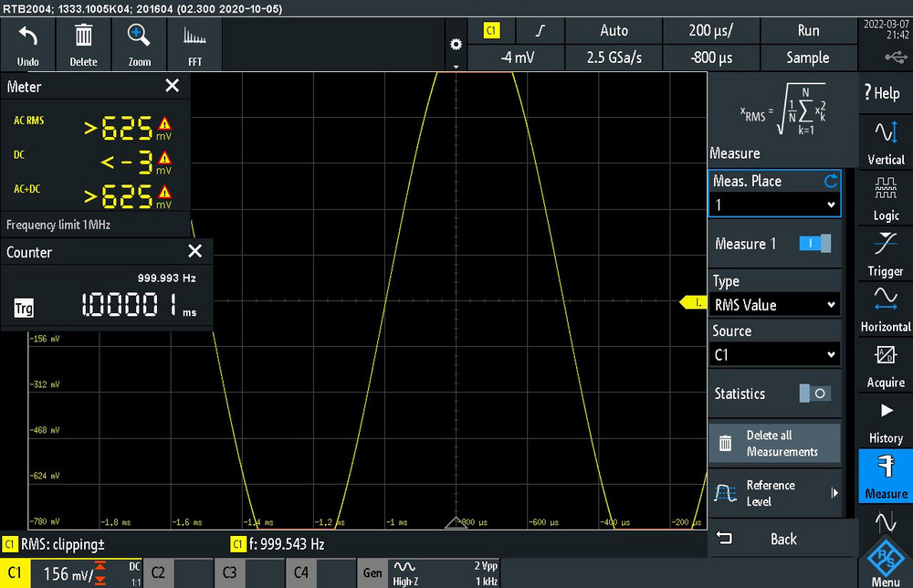Viewport: 913px width, 588px height.
Task: Tap the RMS: clipping± measurement result
Action: 55,544
